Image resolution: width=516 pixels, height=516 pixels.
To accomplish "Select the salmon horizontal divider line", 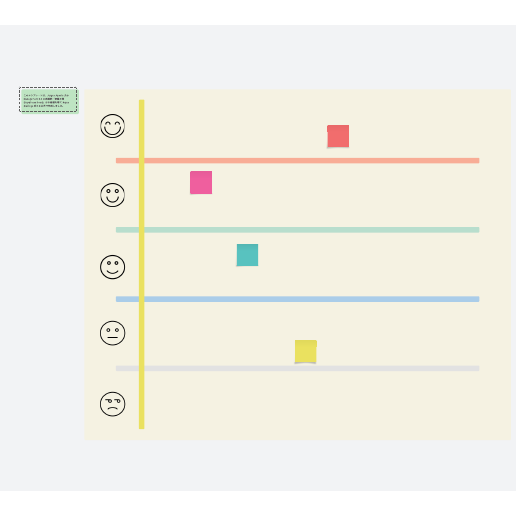I will [298, 161].
